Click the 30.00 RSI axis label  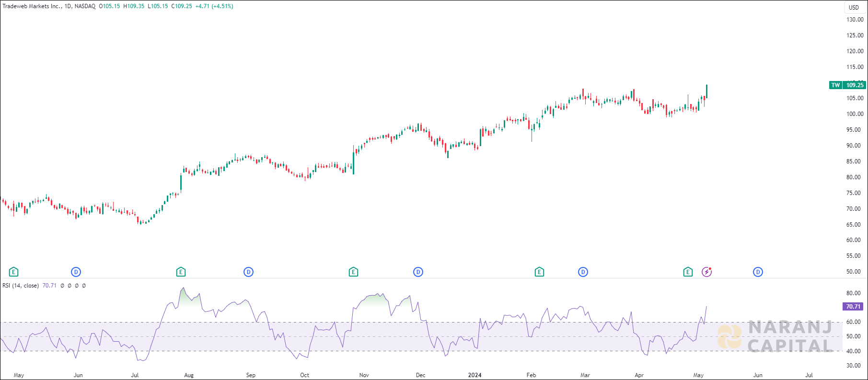[x=853, y=366]
